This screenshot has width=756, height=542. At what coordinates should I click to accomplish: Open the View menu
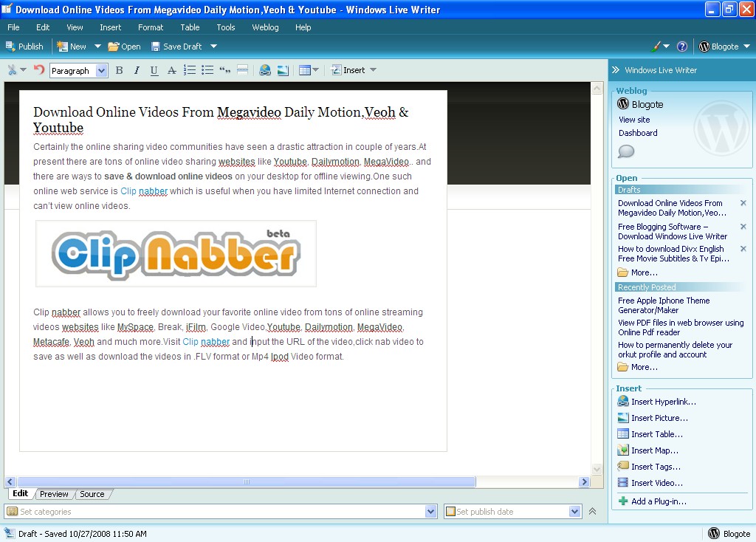75,27
